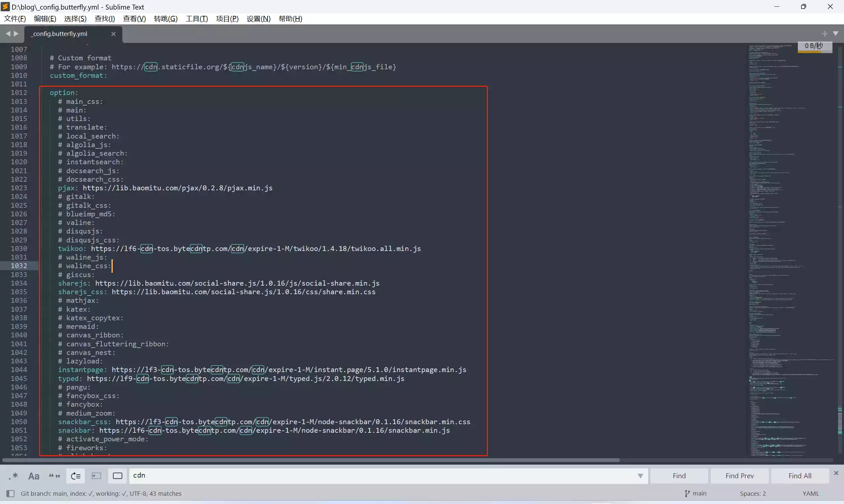Click the snackbar_css URL line

point(264,422)
